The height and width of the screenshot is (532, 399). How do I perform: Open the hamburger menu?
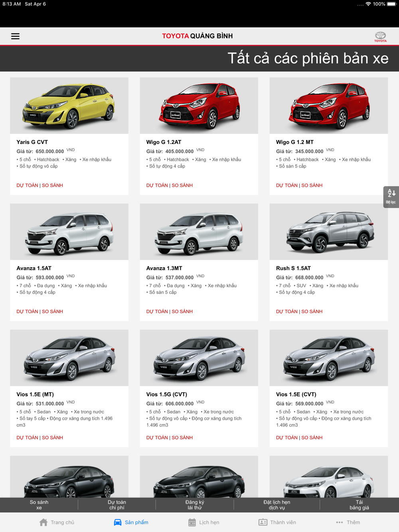15,36
